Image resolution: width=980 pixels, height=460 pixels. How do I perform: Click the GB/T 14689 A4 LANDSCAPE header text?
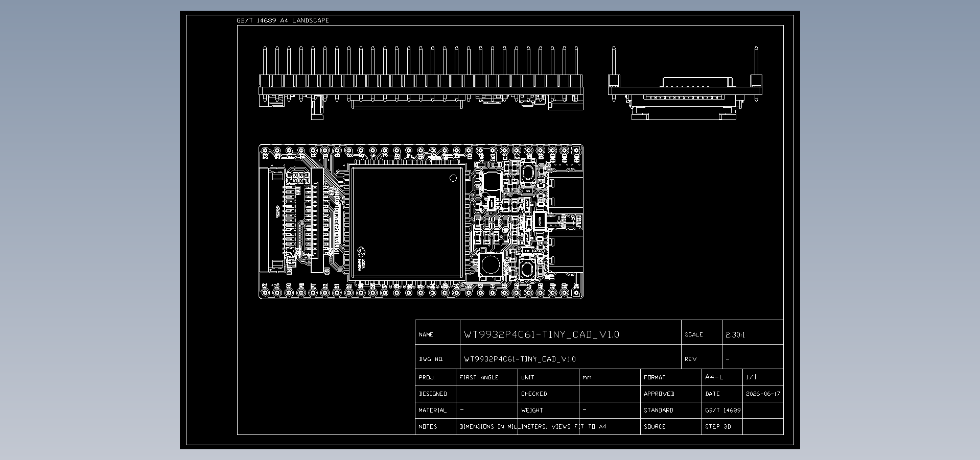(283, 20)
